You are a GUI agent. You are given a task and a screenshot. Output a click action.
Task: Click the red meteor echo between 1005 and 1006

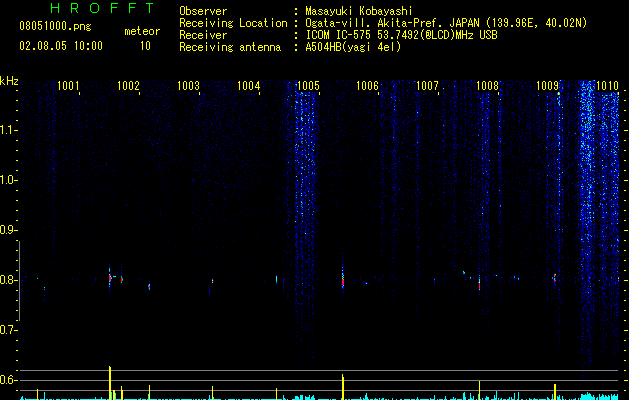[343, 280]
